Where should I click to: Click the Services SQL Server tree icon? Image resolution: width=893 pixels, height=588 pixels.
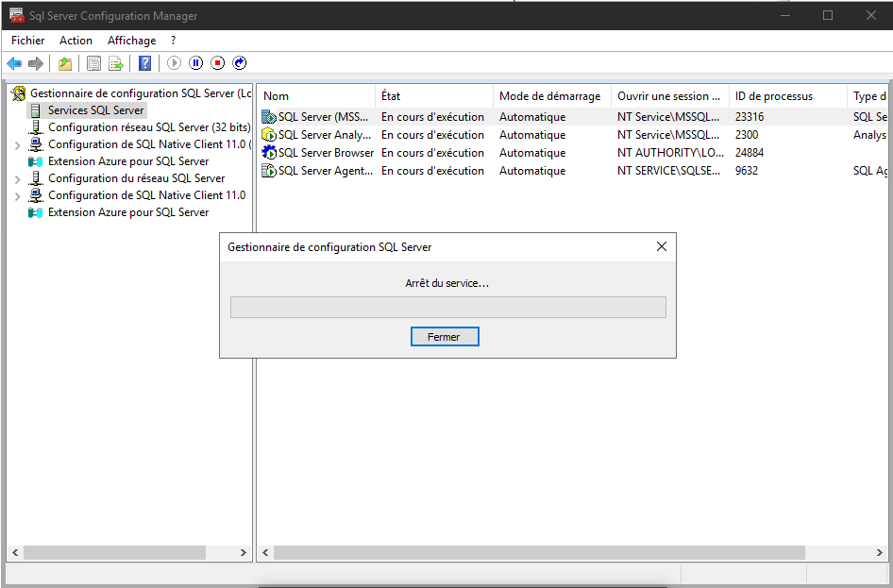coord(36,110)
